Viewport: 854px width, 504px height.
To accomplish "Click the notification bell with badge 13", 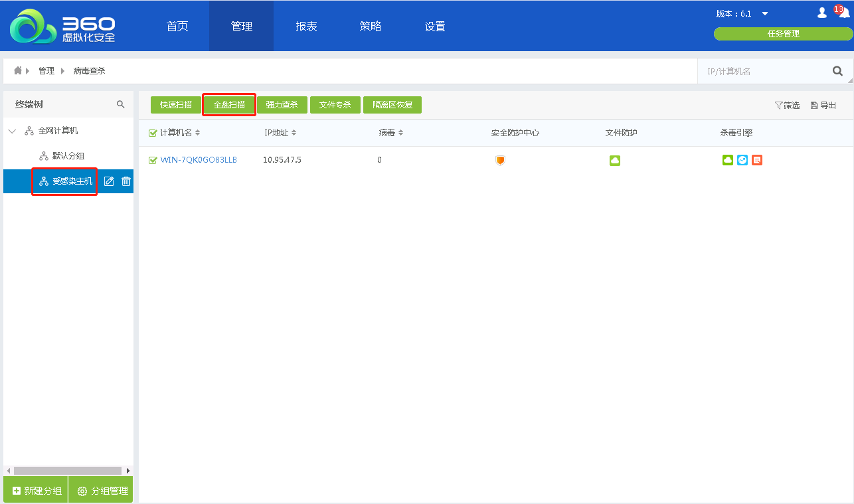I will click(843, 13).
